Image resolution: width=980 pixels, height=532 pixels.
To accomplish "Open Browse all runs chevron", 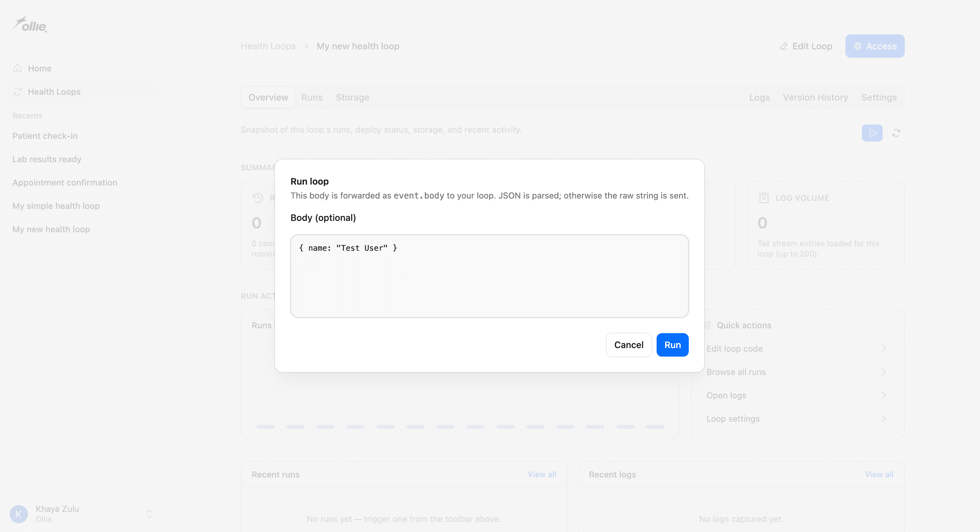I will click(883, 372).
